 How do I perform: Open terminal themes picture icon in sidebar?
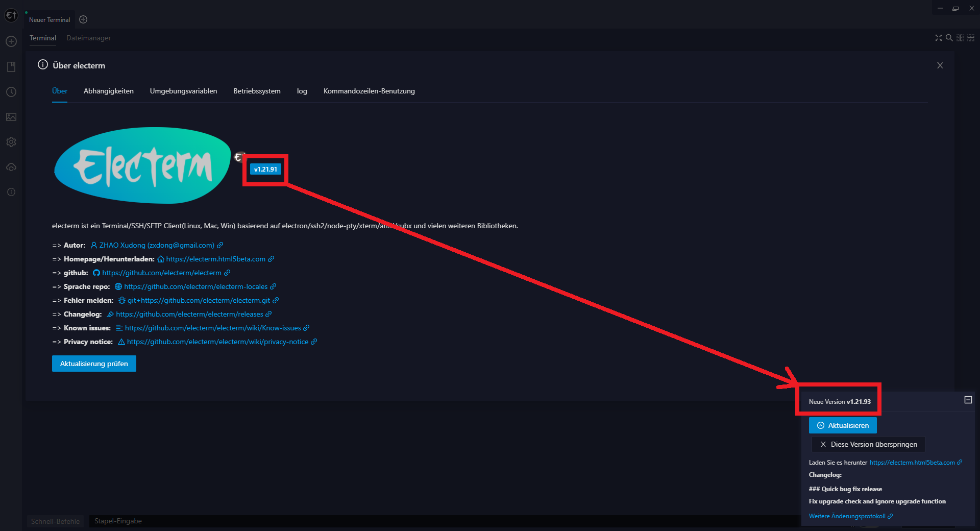pos(11,117)
